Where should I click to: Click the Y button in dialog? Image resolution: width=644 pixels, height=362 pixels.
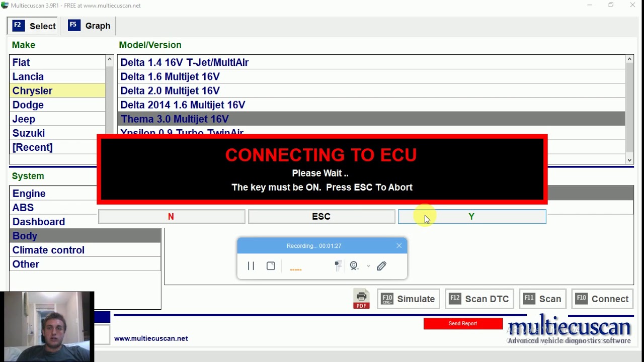point(472,217)
